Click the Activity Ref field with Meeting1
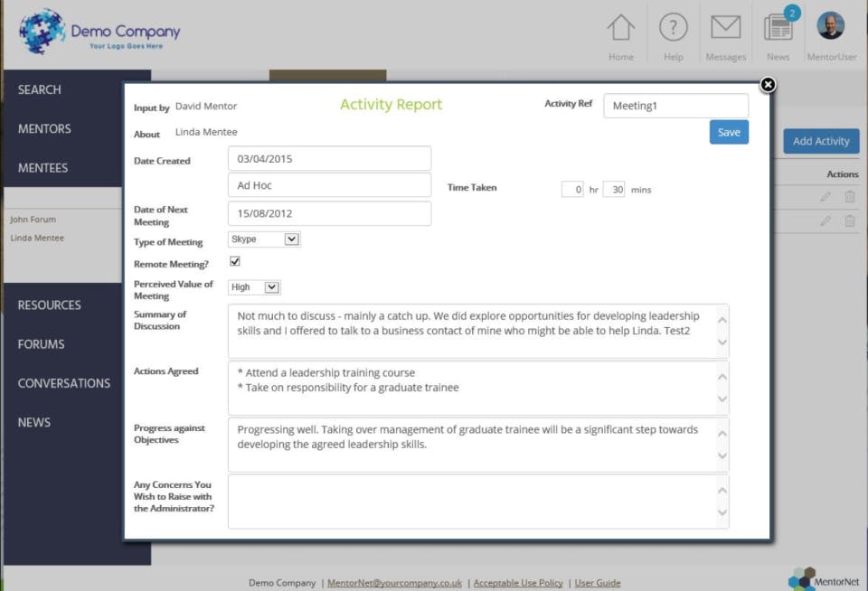 [x=675, y=106]
